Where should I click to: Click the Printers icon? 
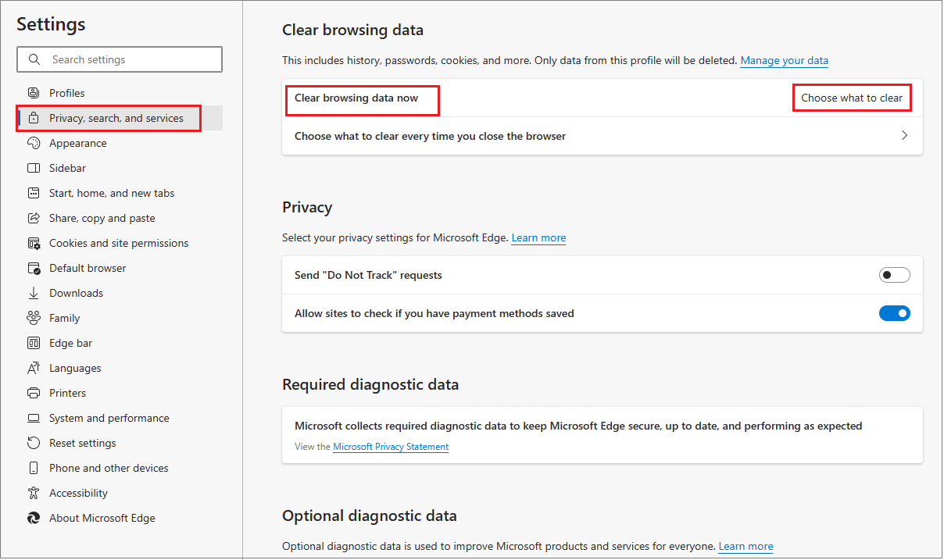[34, 393]
